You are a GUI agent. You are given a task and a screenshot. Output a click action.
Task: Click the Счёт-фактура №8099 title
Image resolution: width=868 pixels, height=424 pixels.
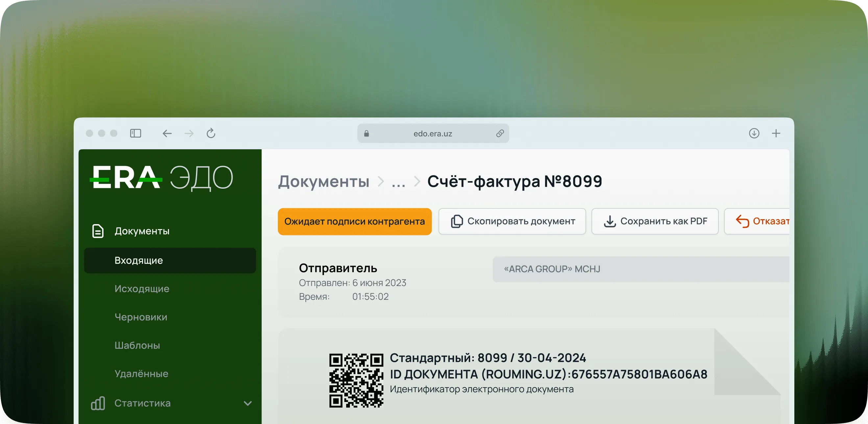click(515, 181)
